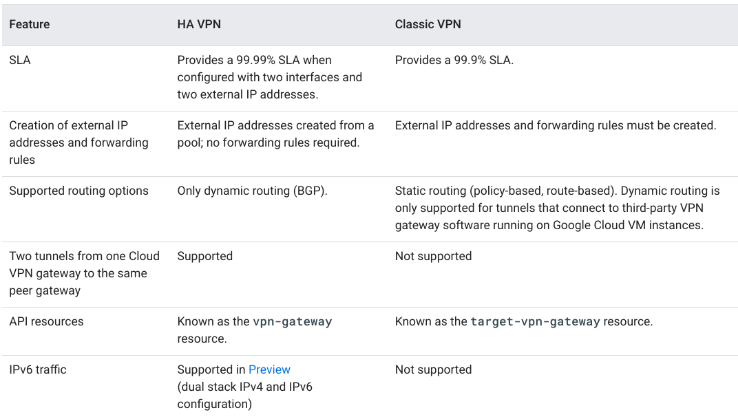Click the Feature column header

29,24
